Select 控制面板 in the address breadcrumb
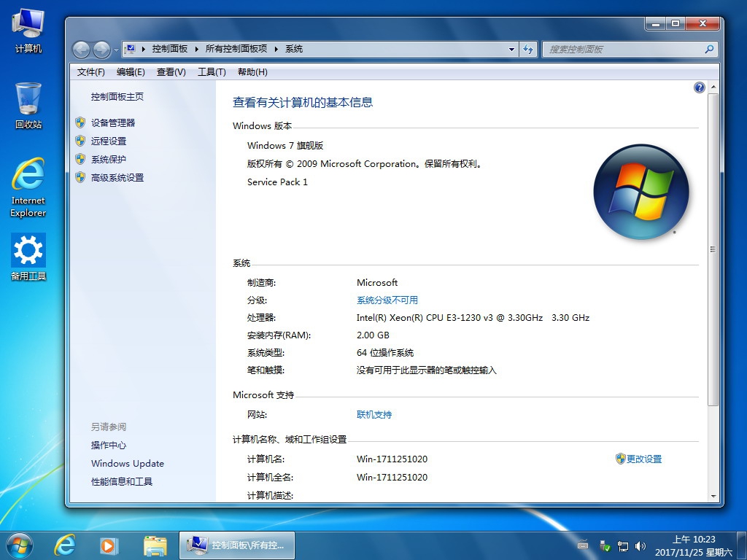The image size is (747, 560). click(169, 49)
